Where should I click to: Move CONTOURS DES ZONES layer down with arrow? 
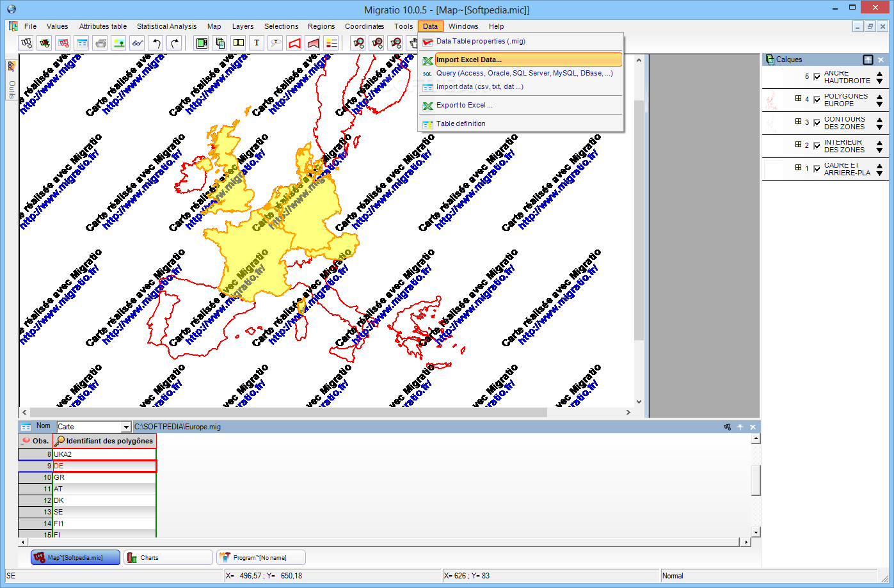(879, 127)
